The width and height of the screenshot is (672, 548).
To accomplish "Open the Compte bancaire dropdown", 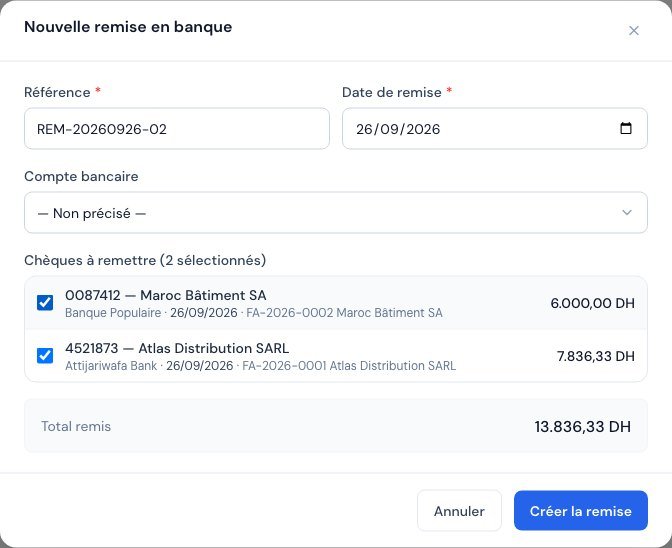I will [336, 213].
